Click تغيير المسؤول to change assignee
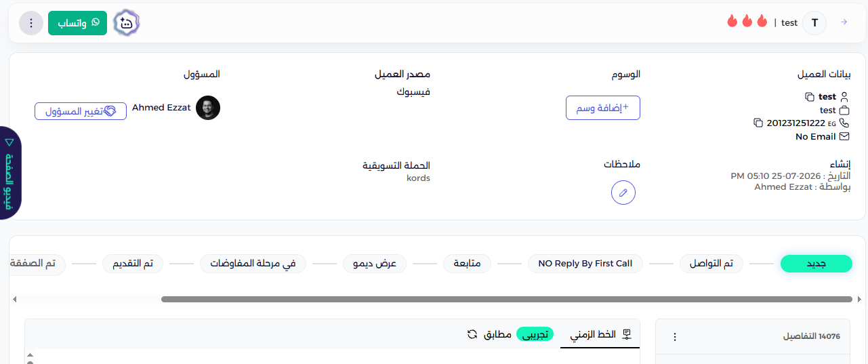 click(81, 111)
